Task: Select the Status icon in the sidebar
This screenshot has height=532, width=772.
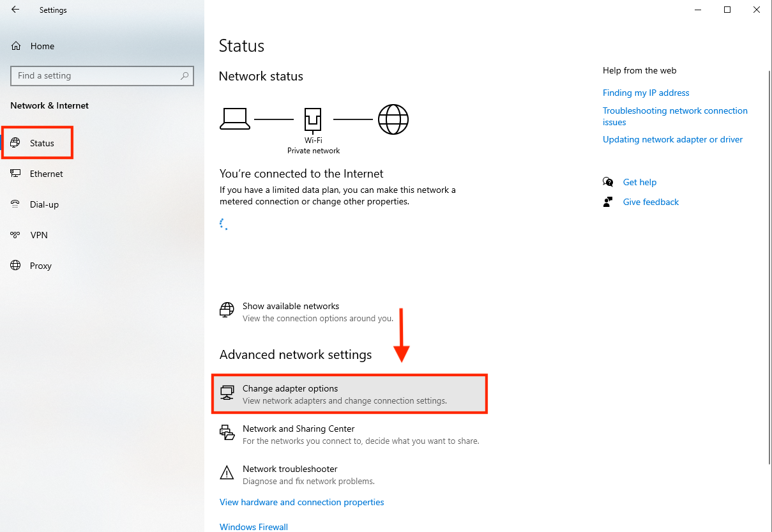Action: click(15, 142)
